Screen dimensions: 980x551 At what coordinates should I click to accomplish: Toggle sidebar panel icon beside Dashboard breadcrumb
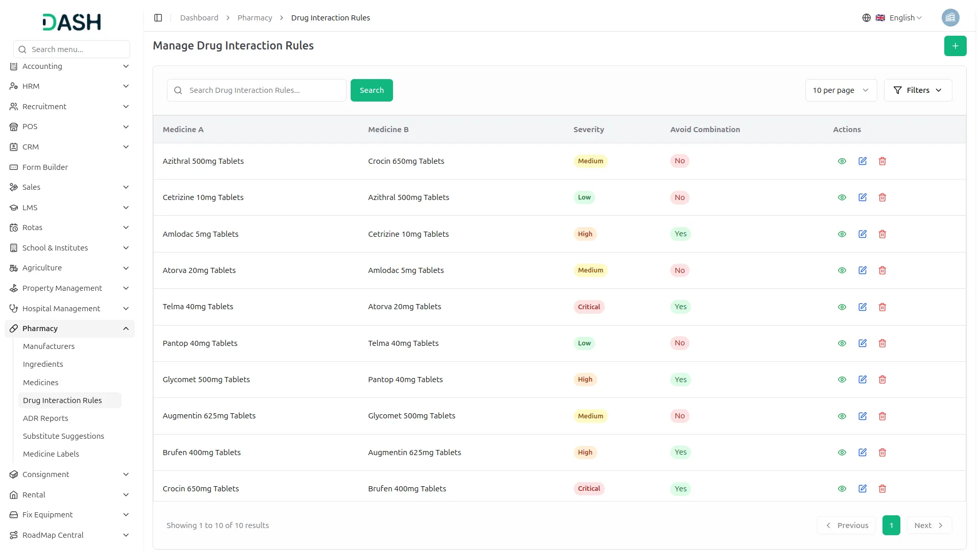pyautogui.click(x=158, y=18)
